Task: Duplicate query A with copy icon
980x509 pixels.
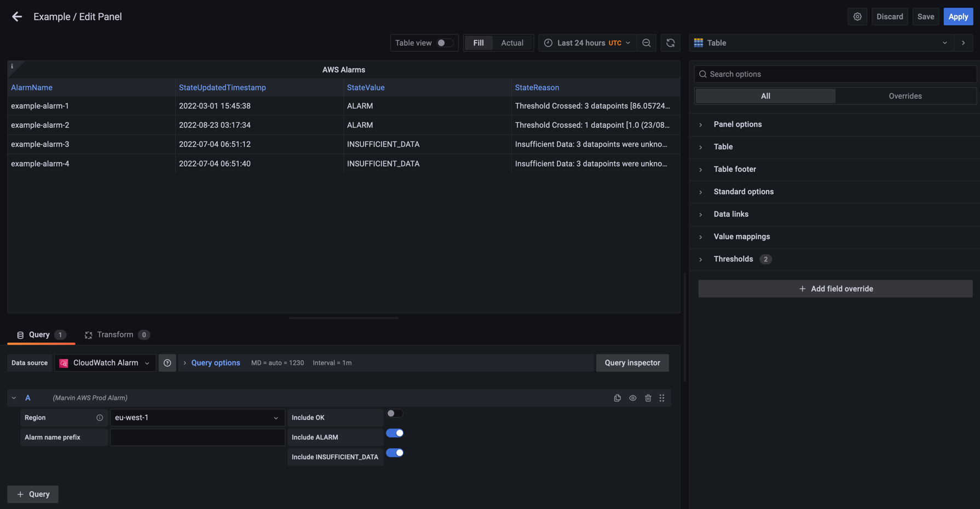Action: pos(617,398)
